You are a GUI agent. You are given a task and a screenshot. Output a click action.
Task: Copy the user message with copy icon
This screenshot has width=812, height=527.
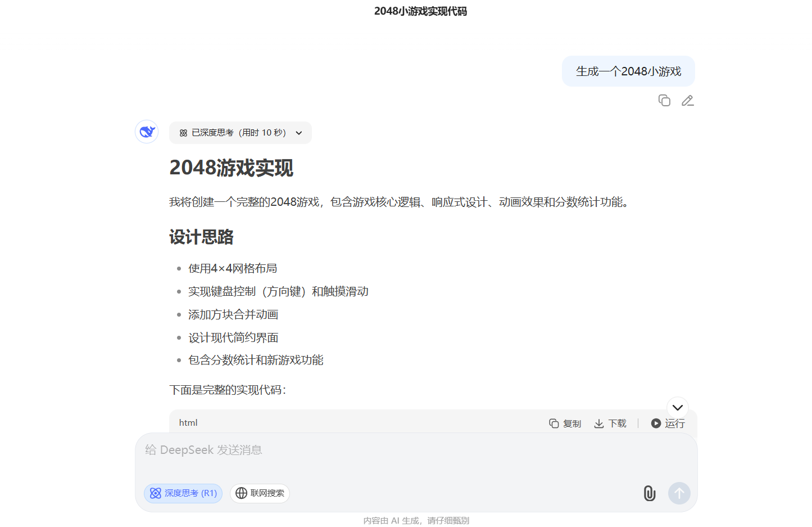coord(664,101)
